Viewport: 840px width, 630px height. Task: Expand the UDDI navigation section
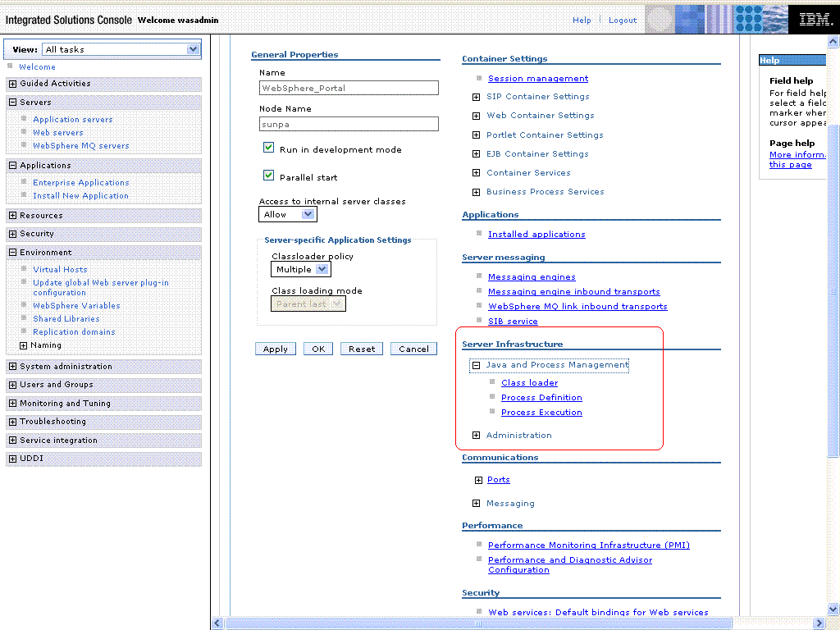point(13,459)
